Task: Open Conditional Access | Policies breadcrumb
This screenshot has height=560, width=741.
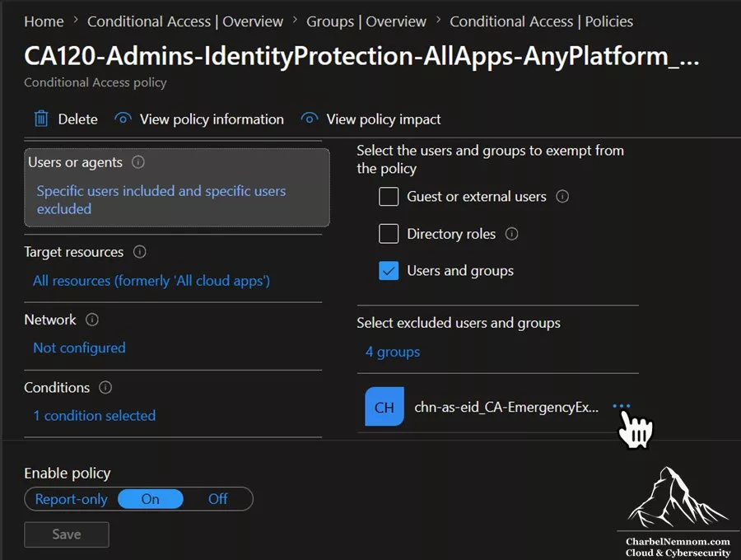Action: click(x=542, y=21)
